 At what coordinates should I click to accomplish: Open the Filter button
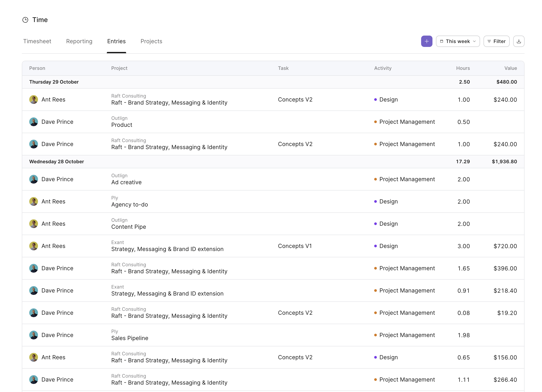click(x=496, y=41)
